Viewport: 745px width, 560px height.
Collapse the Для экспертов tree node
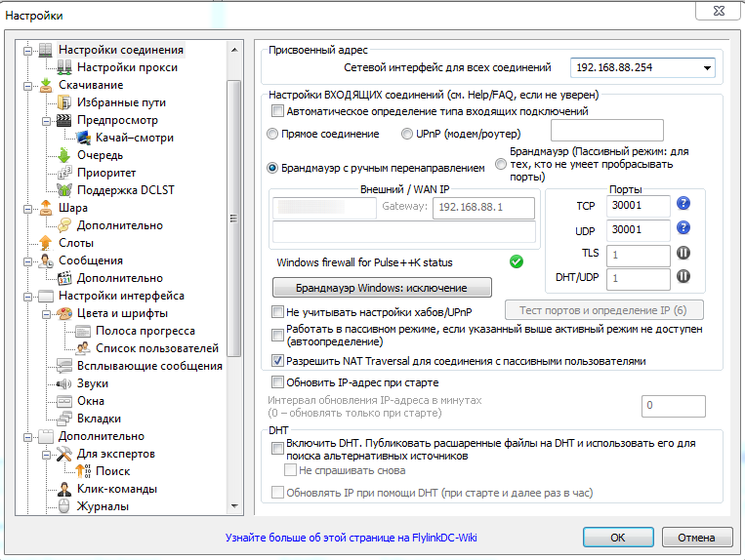pyautogui.click(x=47, y=455)
